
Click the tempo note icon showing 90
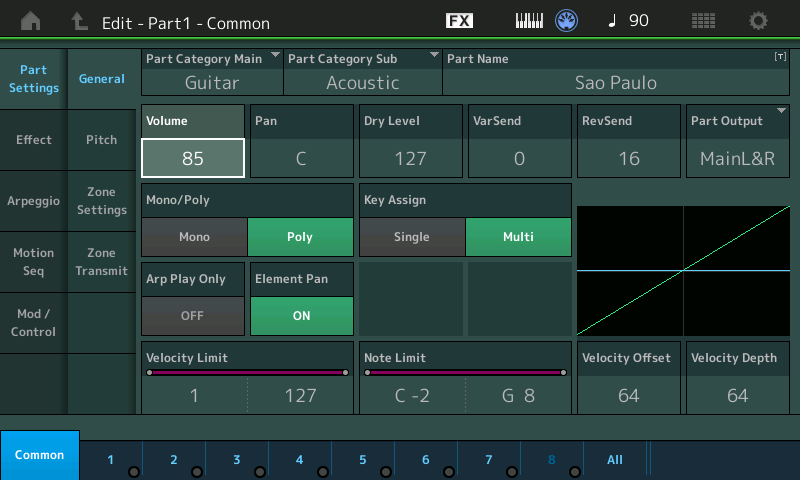[x=629, y=20]
